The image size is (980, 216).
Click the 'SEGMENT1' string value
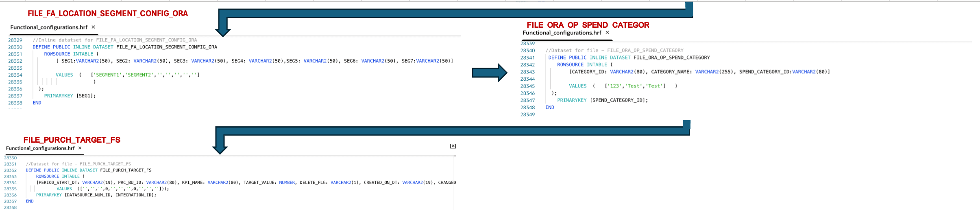pos(108,75)
